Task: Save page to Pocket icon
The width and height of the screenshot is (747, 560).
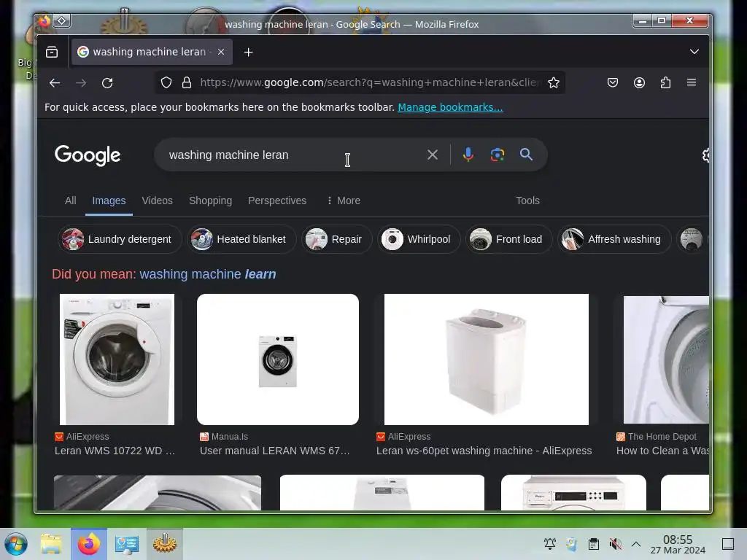Action: pos(613,82)
